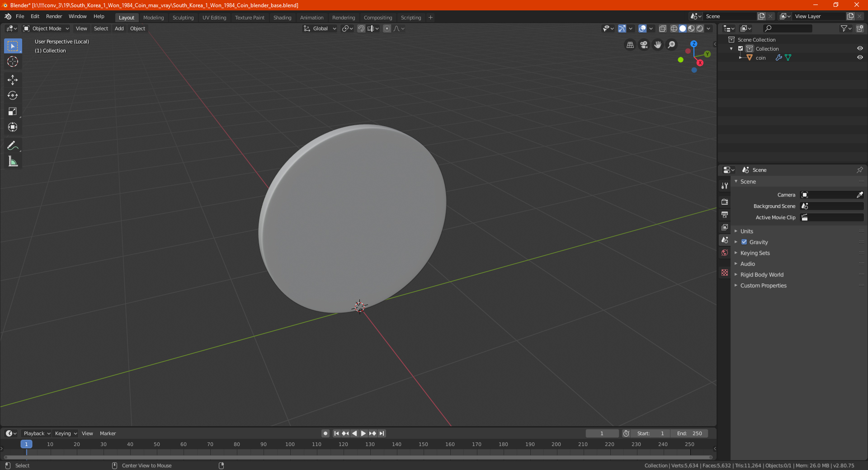Hide the Collection in viewport
This screenshot has height=470, width=868.
(x=860, y=49)
